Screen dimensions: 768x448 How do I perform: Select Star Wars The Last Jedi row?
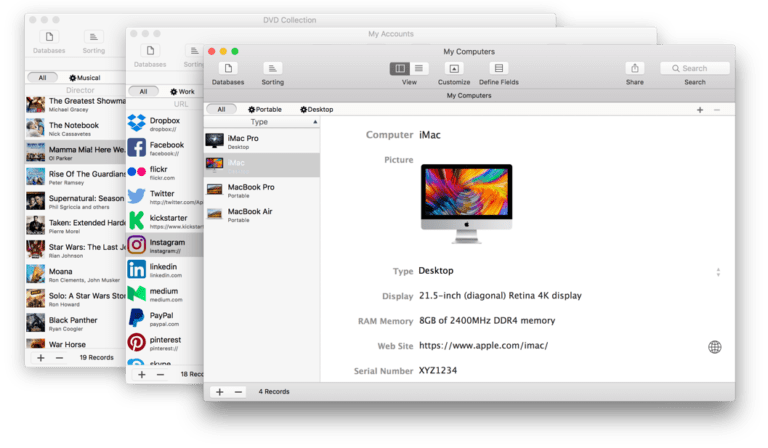(x=75, y=251)
